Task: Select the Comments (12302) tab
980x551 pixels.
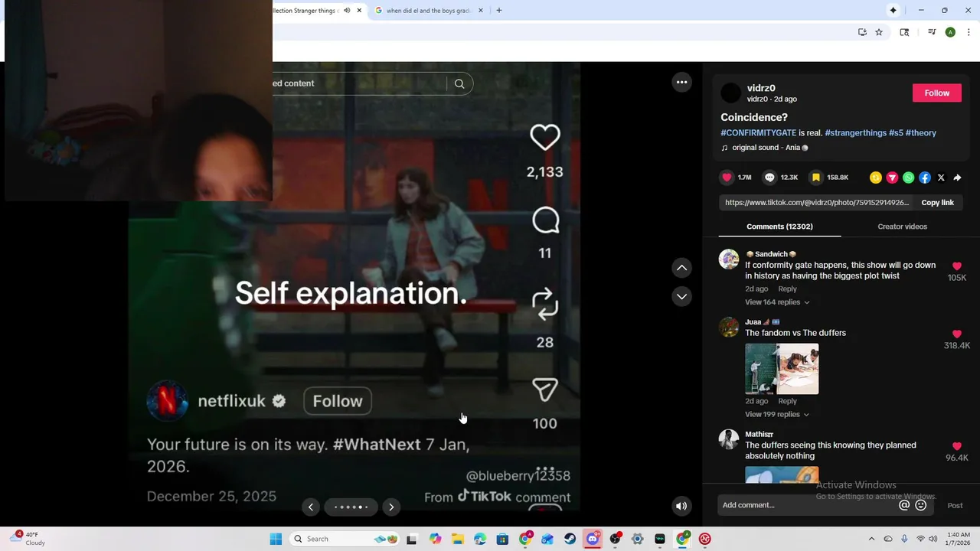Action: (779, 227)
